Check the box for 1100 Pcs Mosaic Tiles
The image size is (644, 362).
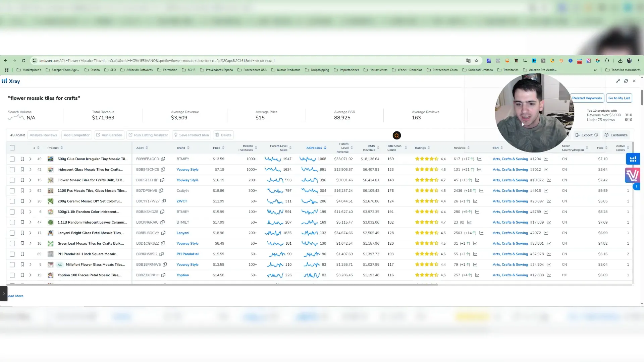pos(12,191)
